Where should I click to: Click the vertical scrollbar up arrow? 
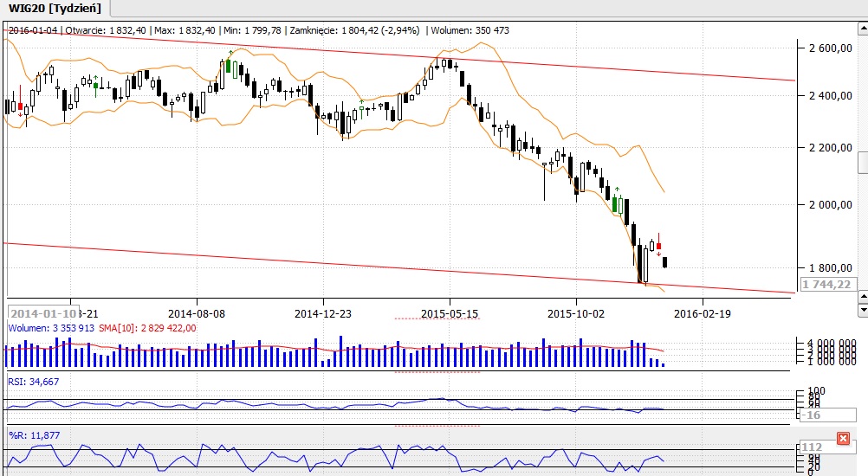click(862, 28)
